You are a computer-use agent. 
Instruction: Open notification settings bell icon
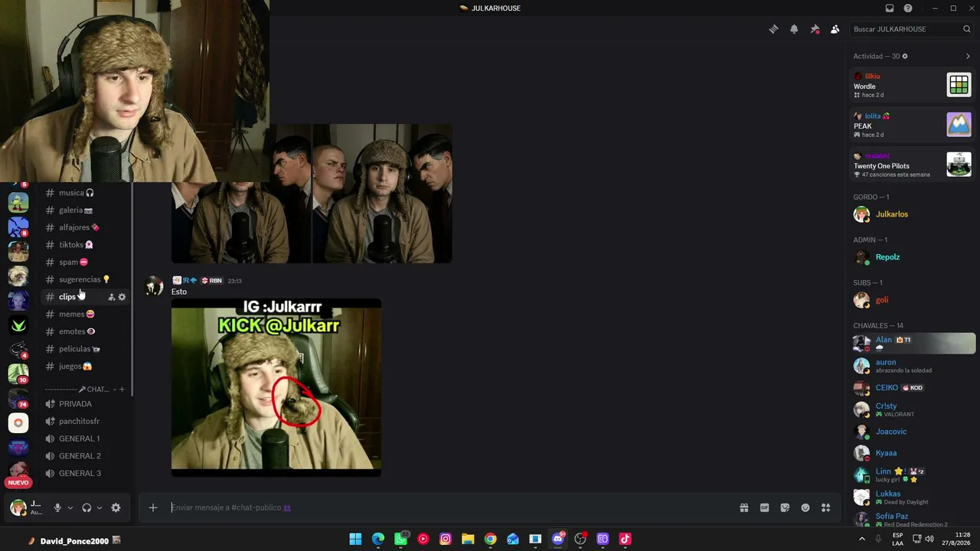(794, 29)
